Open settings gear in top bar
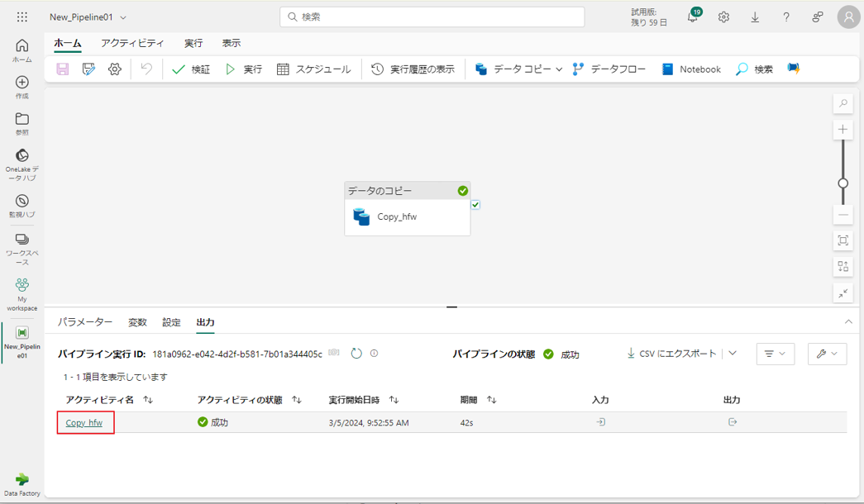864x504 pixels. pyautogui.click(x=723, y=17)
